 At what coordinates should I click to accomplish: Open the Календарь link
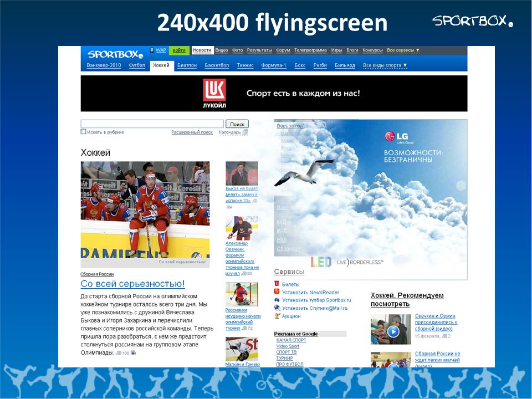[229, 132]
